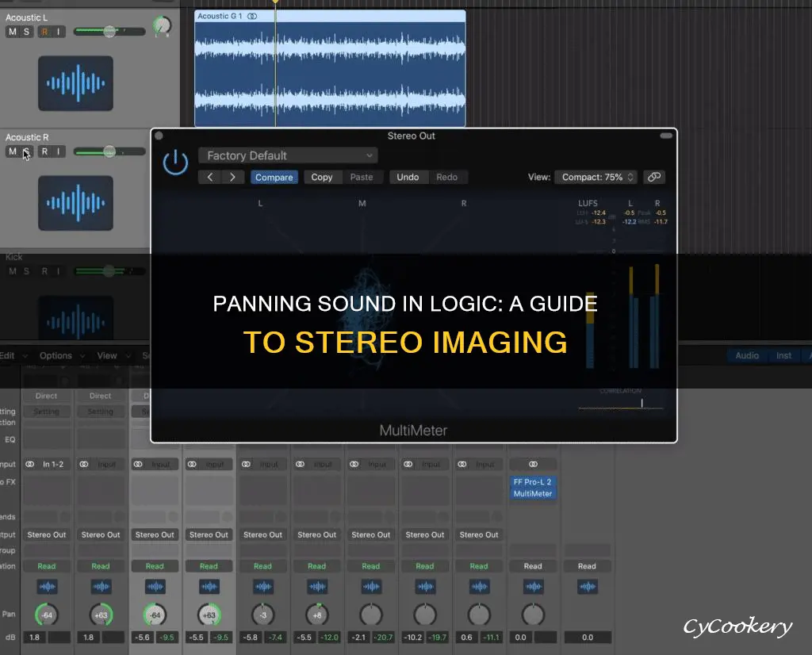Screen dimensions: 812x655
Task: Mute the Acoustic R track
Action: (x=13, y=151)
